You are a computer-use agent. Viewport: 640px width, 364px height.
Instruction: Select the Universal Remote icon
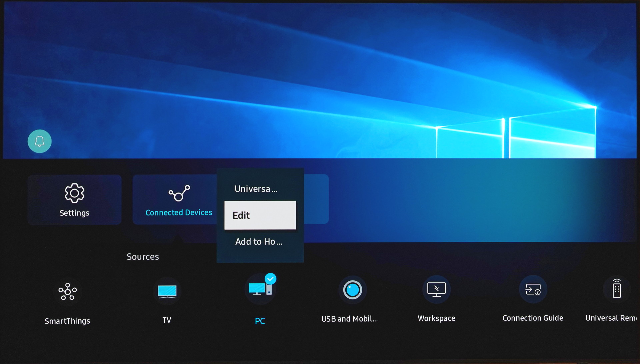pos(616,289)
